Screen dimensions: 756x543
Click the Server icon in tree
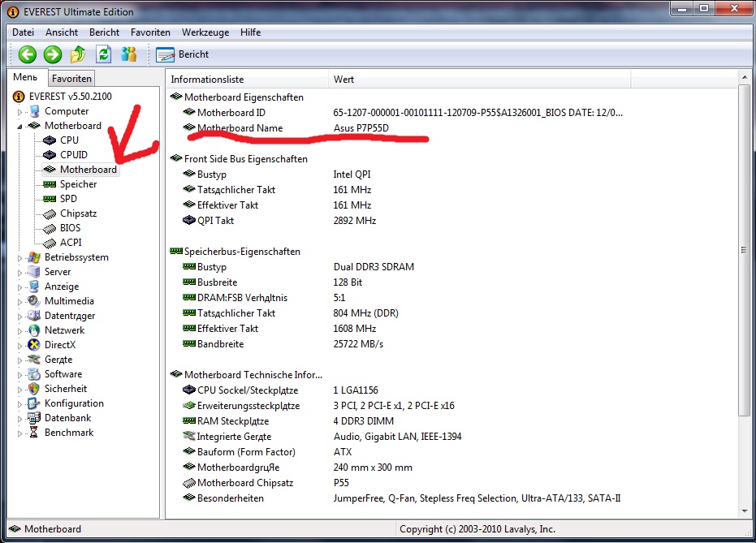(34, 272)
